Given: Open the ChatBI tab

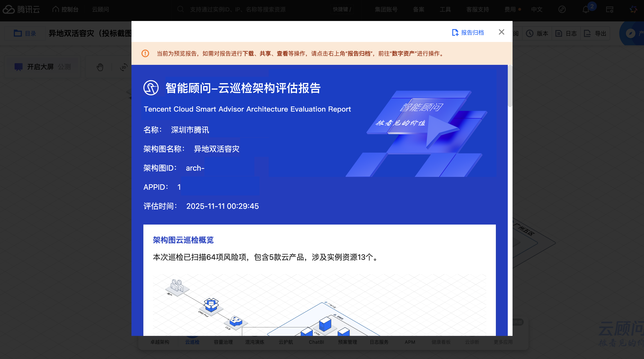Looking at the screenshot, I should (316, 342).
